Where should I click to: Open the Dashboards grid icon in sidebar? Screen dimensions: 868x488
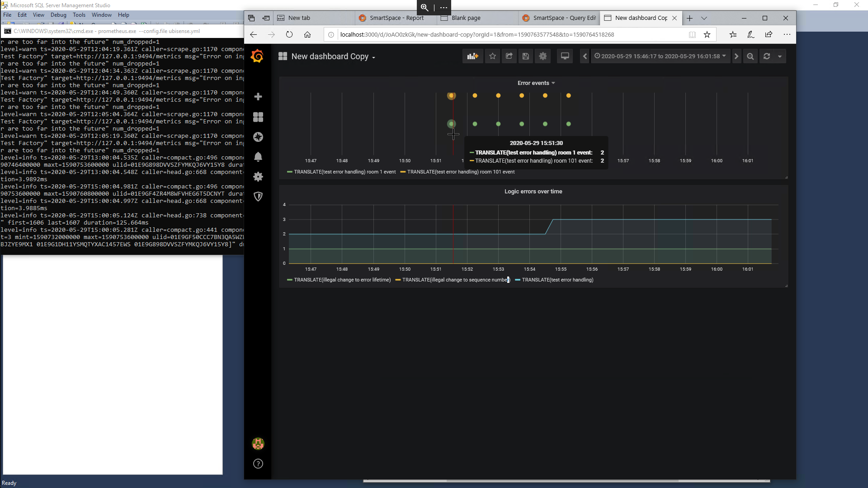tap(258, 117)
